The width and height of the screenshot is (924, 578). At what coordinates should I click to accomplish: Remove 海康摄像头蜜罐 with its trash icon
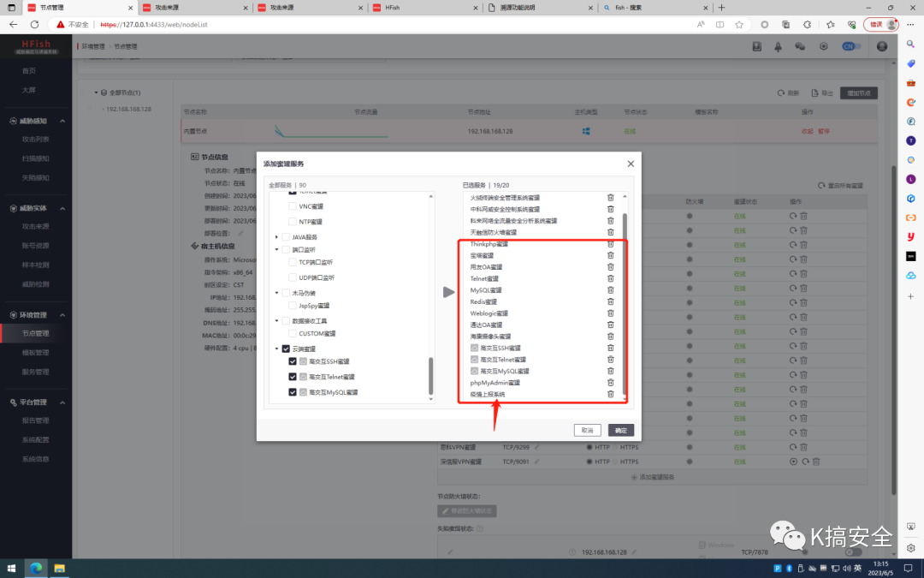click(611, 337)
